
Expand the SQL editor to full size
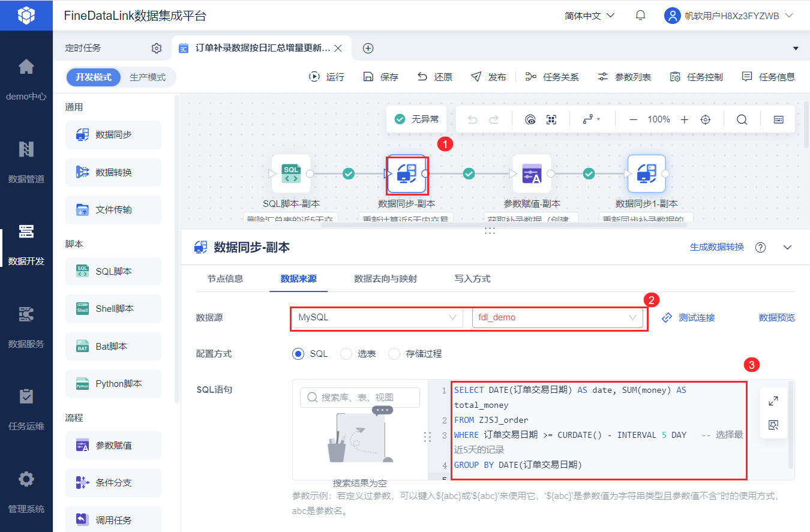coord(773,401)
